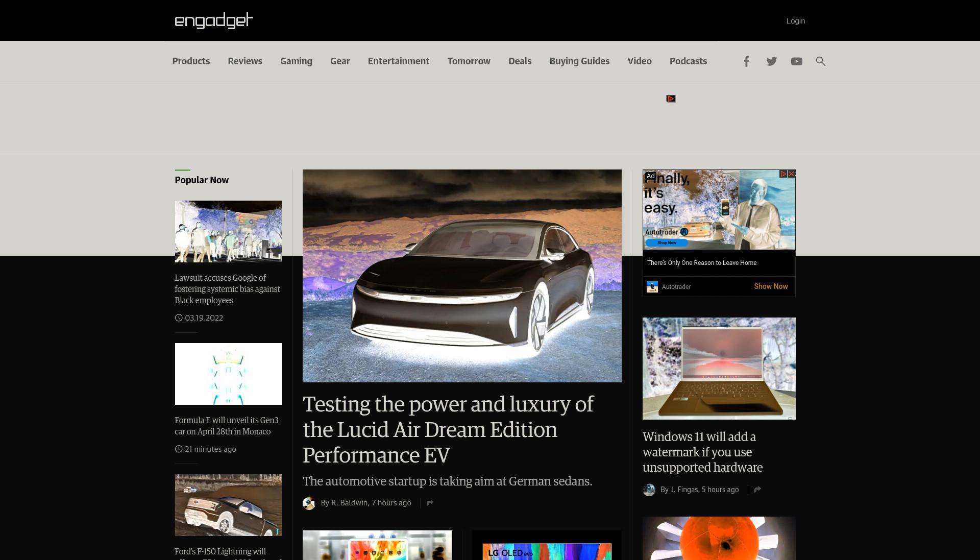Viewport: 980px width, 560px height.
Task: Open the Engadget Facebook page icon
Action: [746, 61]
